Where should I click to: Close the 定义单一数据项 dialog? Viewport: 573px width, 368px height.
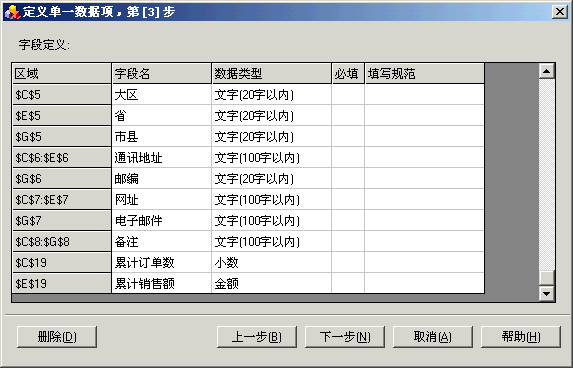click(x=560, y=12)
